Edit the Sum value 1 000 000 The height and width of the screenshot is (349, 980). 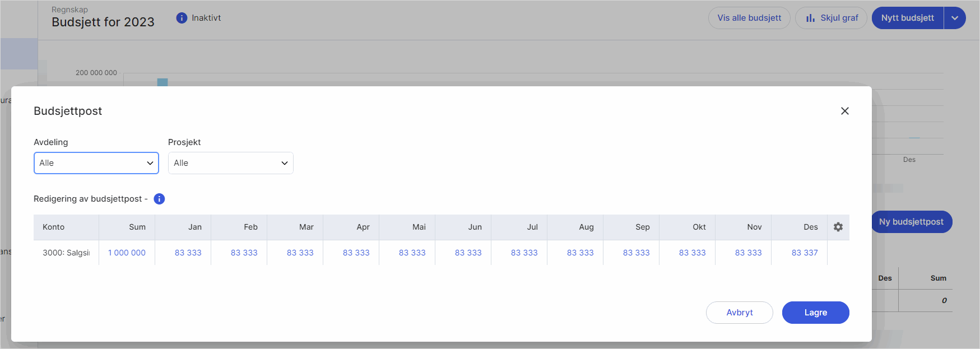(127, 253)
